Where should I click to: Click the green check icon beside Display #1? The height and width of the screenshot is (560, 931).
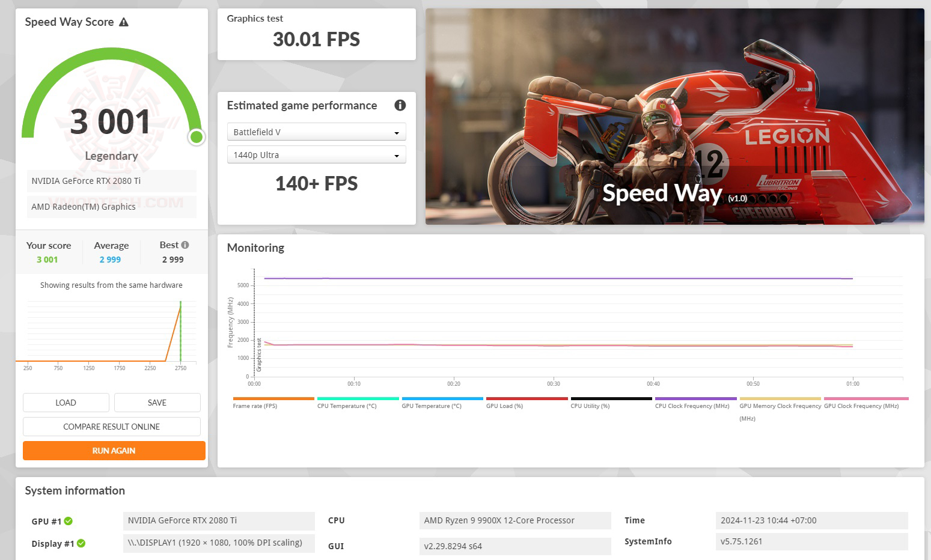coord(81,543)
